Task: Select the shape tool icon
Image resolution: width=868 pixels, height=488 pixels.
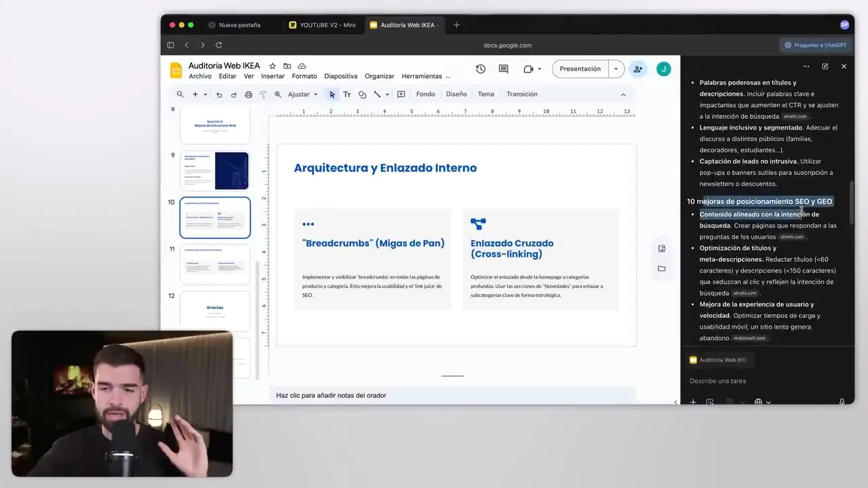Action: coord(362,95)
